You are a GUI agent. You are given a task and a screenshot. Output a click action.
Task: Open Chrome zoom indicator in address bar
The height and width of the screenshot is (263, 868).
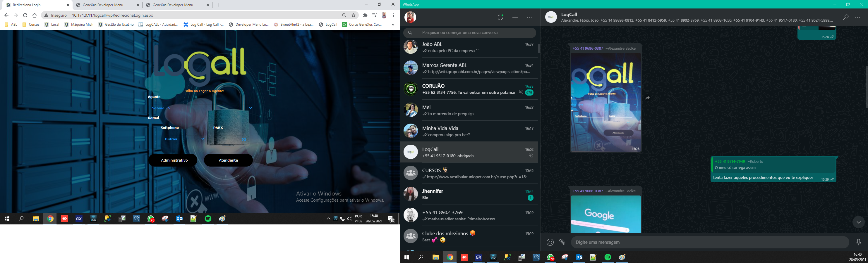click(x=344, y=15)
